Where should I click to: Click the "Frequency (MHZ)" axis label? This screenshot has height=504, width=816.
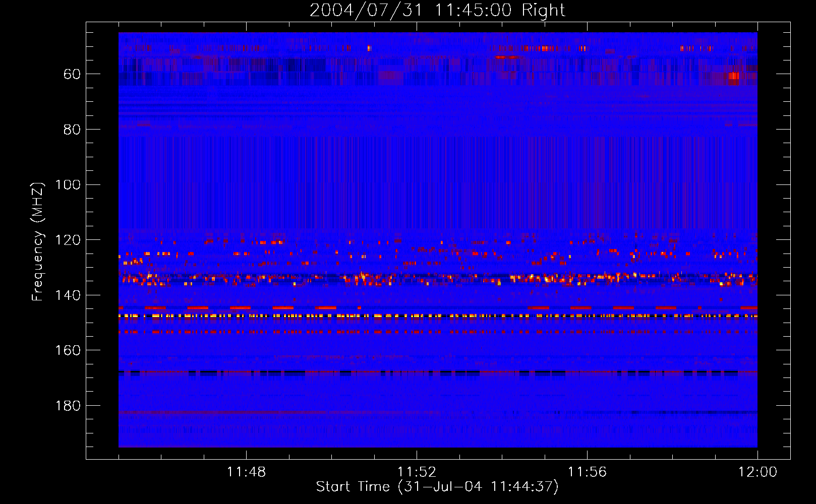38,241
